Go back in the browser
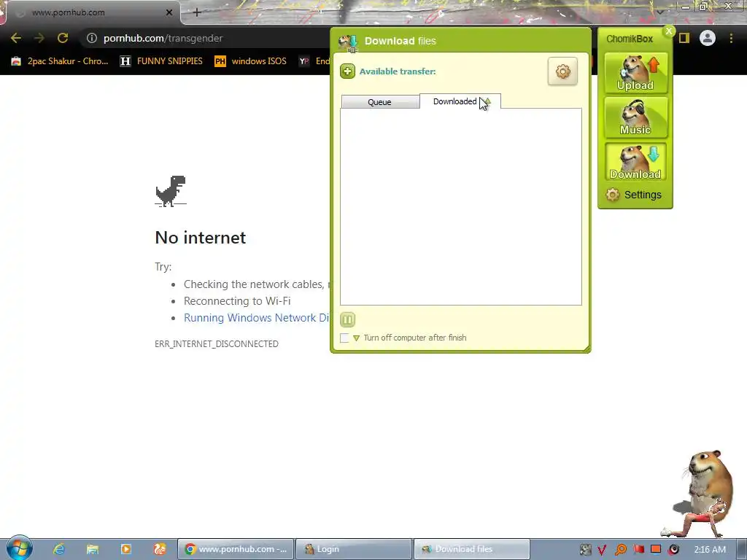This screenshot has height=560, width=747. [x=16, y=38]
